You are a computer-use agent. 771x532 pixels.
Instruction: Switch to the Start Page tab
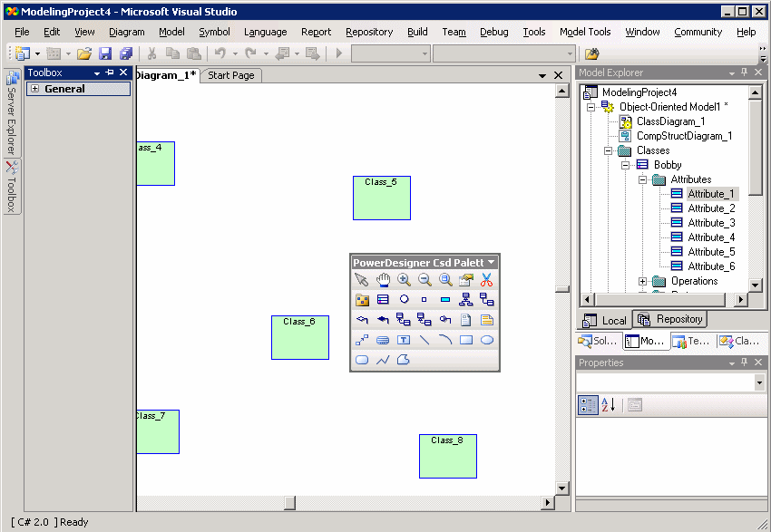pyautogui.click(x=231, y=75)
